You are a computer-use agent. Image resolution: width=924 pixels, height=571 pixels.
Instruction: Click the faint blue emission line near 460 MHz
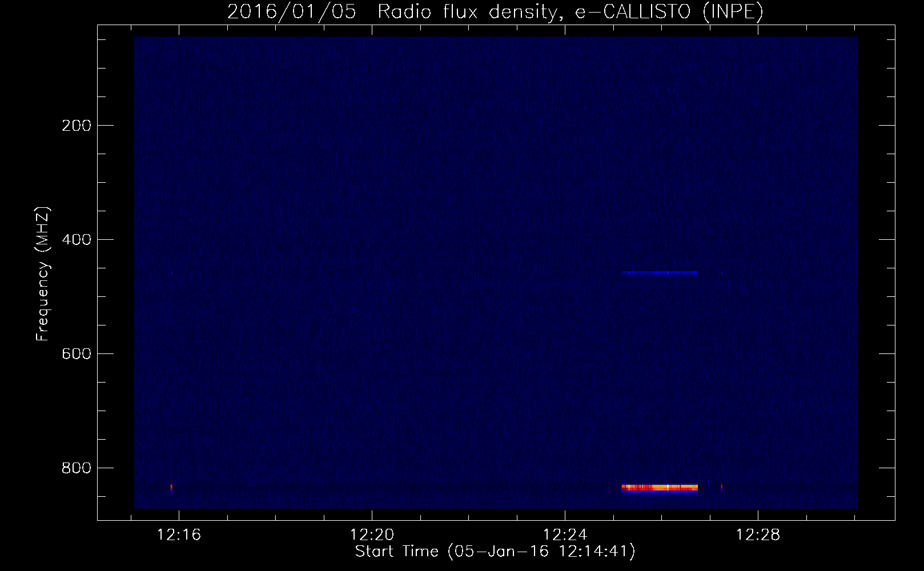660,273
